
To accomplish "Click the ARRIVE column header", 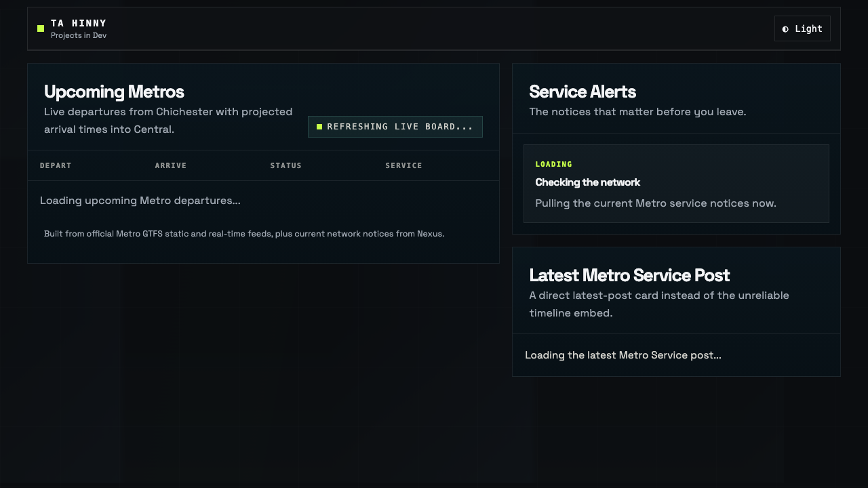I will click(171, 165).
